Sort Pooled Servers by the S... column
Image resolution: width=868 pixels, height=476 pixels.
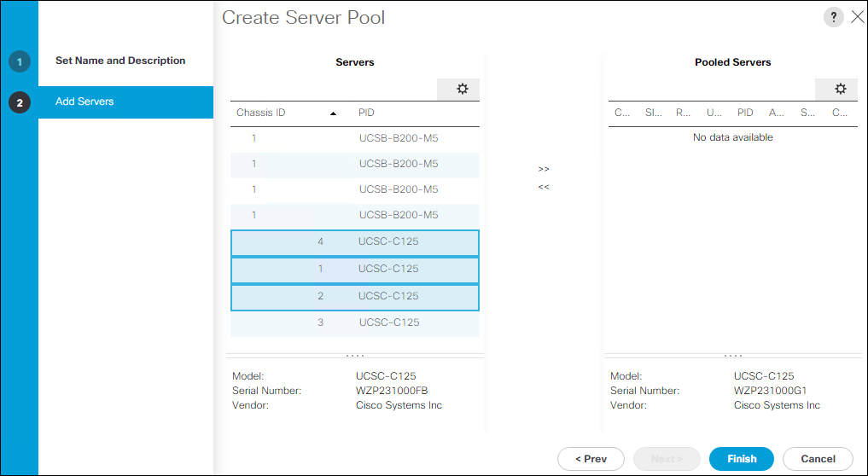point(807,113)
